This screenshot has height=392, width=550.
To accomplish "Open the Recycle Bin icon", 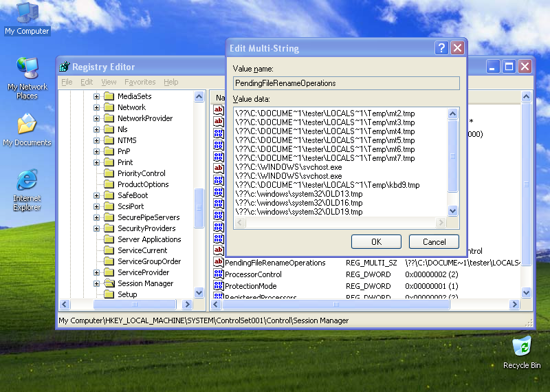I will (x=522, y=352).
